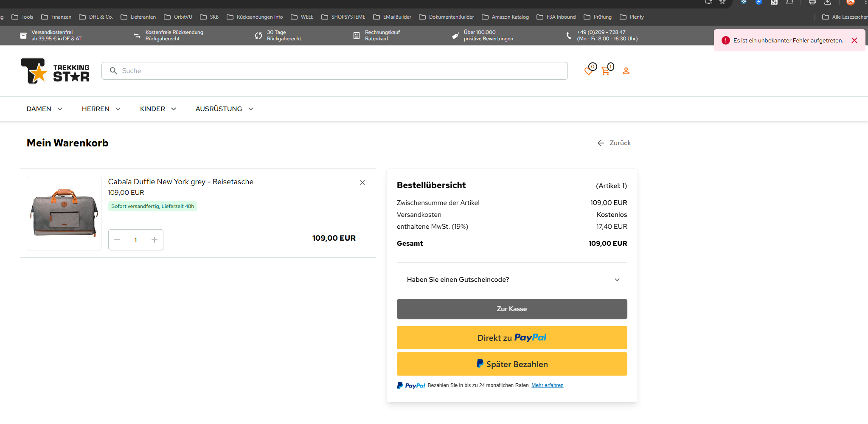The height and width of the screenshot is (424, 868).
Task: Decrease item quantity with minus button
Action: 117,240
